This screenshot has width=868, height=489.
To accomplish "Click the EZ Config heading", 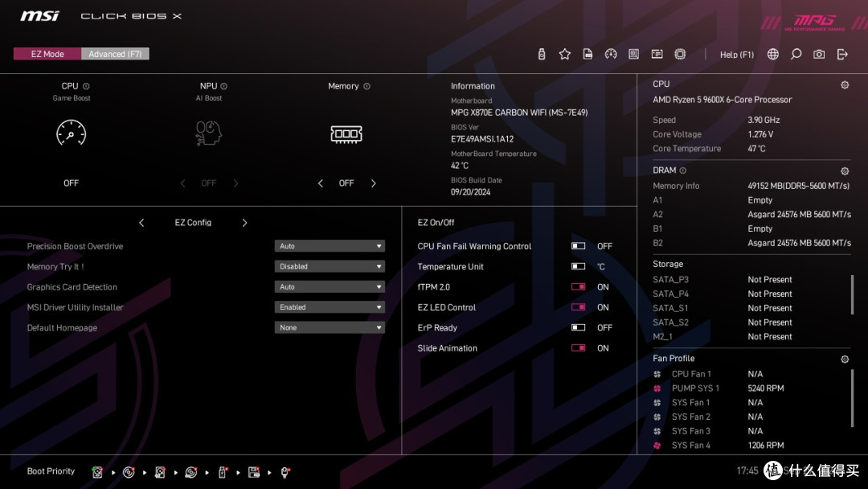I will [x=193, y=223].
